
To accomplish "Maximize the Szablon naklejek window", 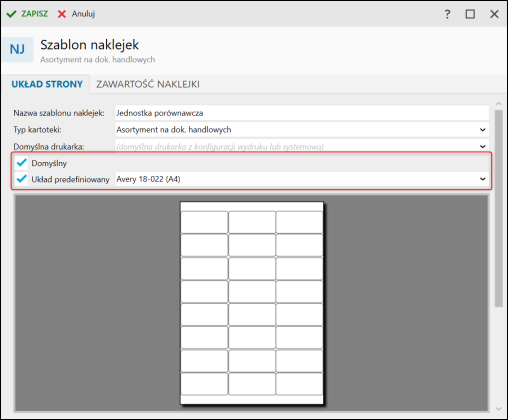I will [x=470, y=14].
